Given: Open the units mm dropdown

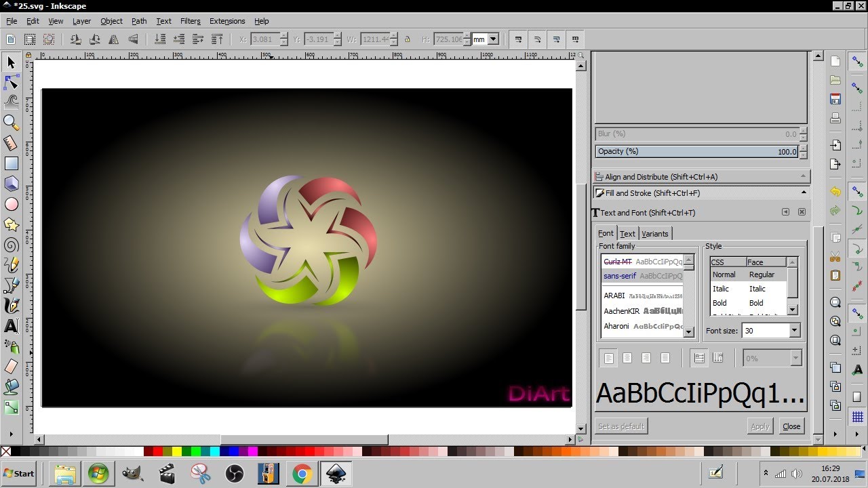Looking at the screenshot, I should point(493,39).
